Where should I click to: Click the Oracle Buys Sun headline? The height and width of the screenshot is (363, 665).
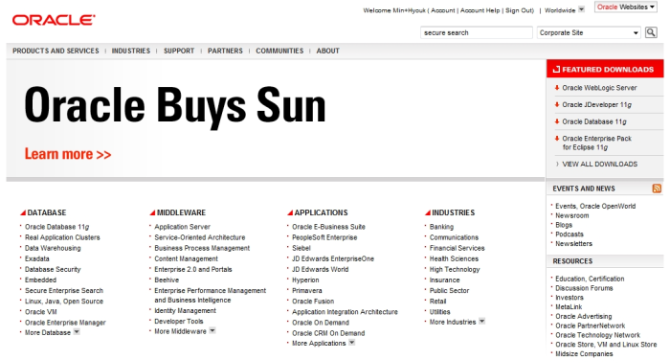click(175, 106)
